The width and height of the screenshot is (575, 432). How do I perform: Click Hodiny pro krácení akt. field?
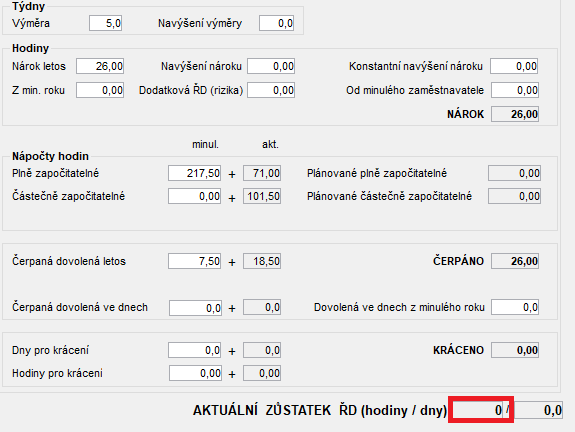coord(262,373)
